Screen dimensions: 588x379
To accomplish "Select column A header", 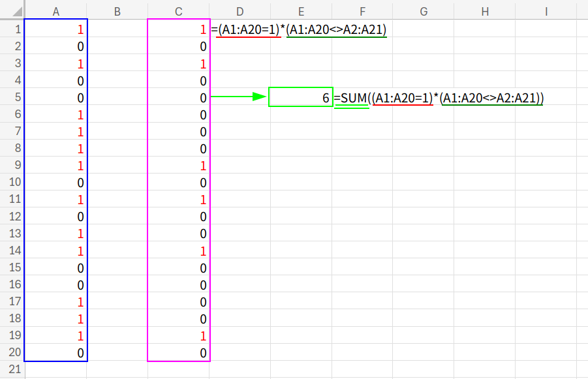I will (x=55, y=11).
